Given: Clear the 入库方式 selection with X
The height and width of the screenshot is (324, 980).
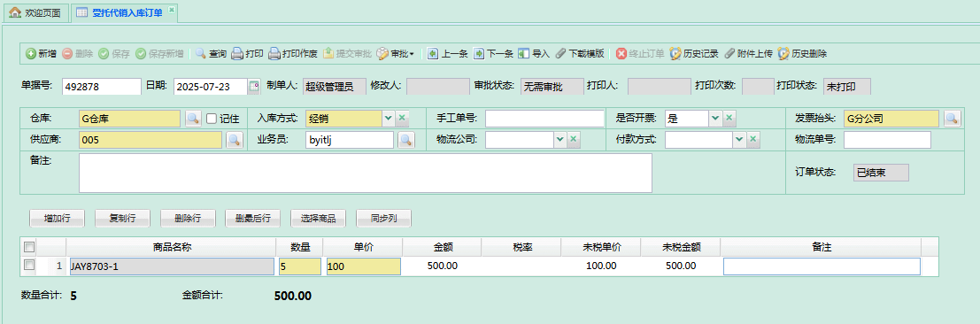Looking at the screenshot, I should point(403,118).
